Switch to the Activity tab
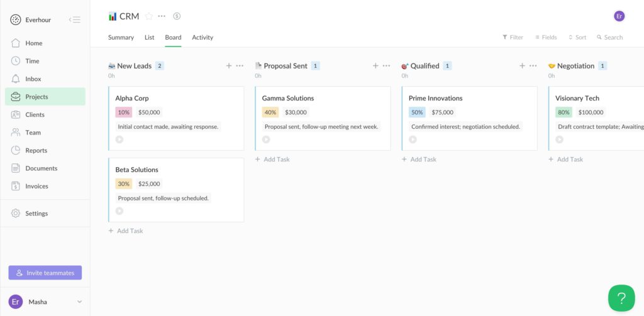644x316 pixels. point(203,37)
